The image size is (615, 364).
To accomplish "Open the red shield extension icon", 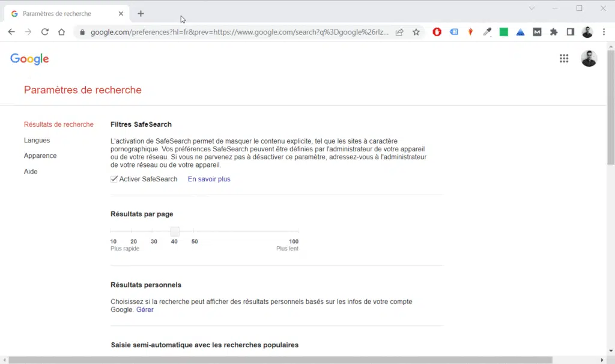I will pos(437,32).
